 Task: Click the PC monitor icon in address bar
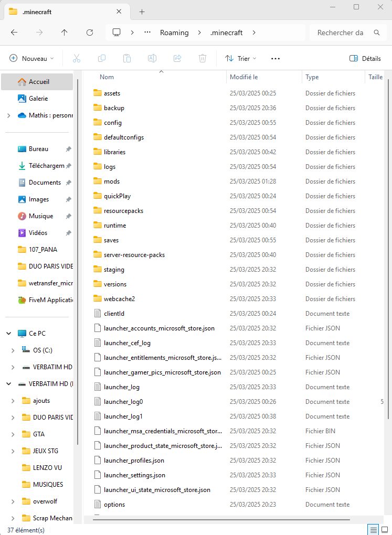coord(117,33)
